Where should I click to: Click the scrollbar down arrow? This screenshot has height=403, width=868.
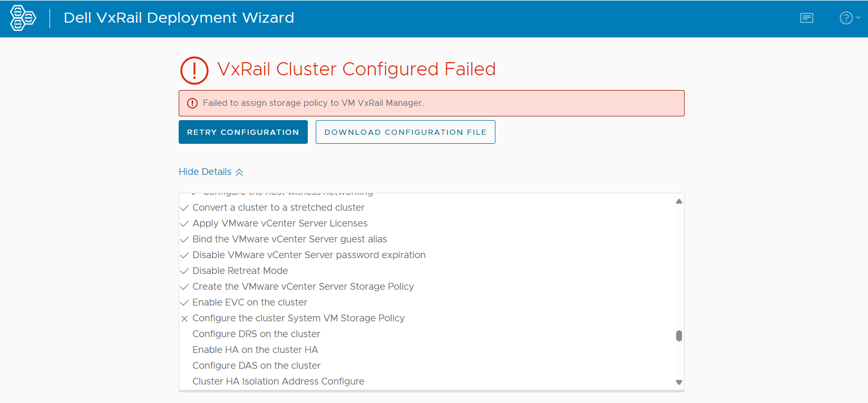pyautogui.click(x=679, y=383)
